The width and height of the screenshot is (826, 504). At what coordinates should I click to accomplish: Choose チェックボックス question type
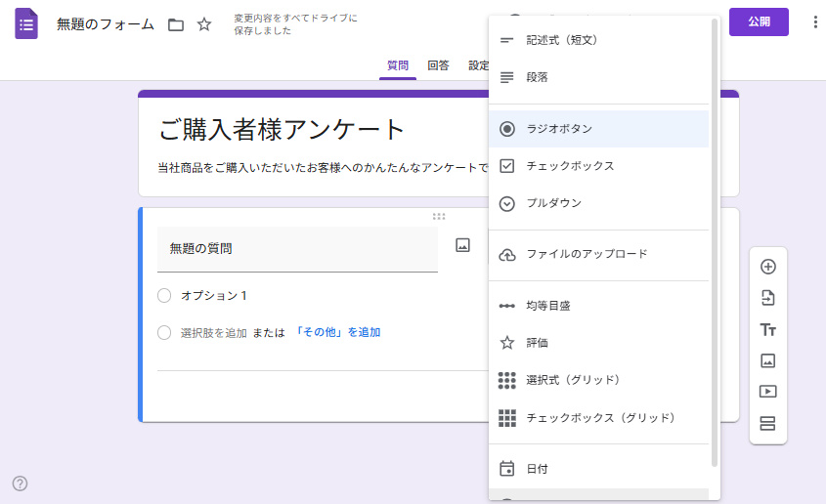coord(570,166)
